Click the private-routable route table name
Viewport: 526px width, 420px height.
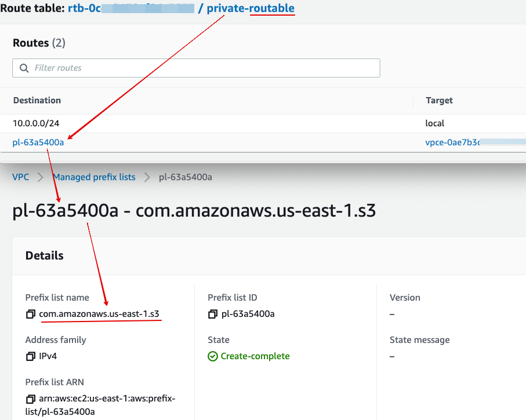pyautogui.click(x=251, y=9)
